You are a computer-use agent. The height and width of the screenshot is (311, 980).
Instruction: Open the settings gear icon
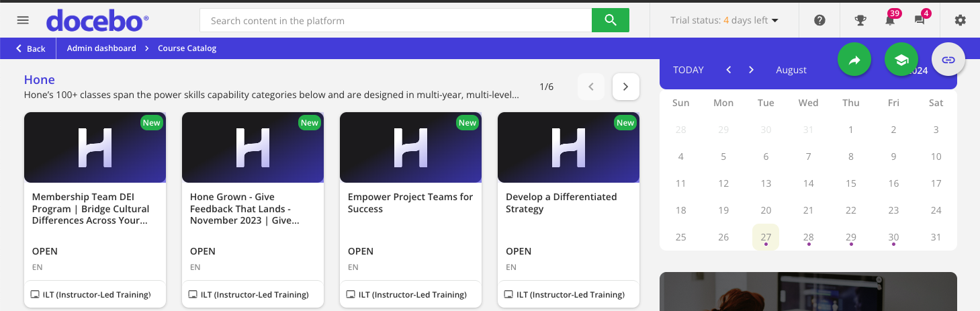pos(961,20)
